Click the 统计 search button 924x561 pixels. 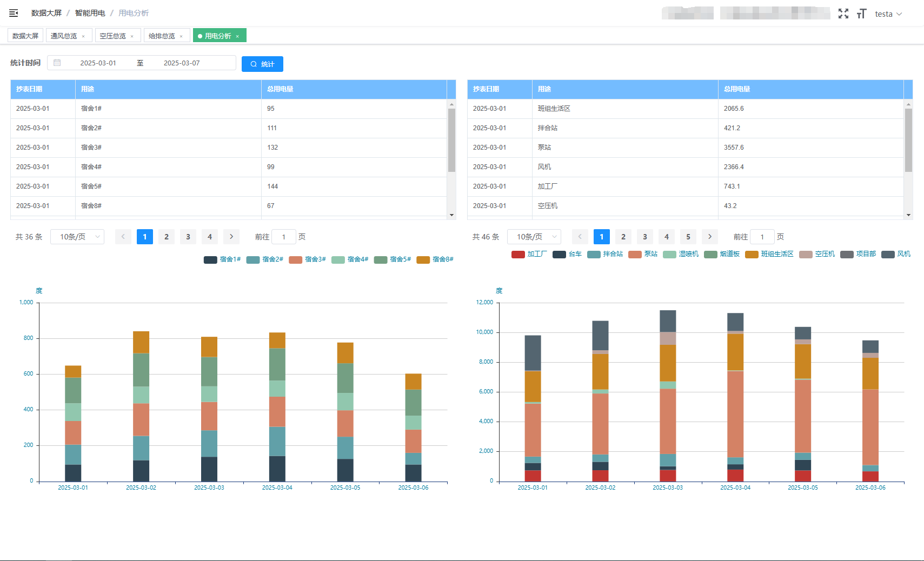click(x=262, y=64)
